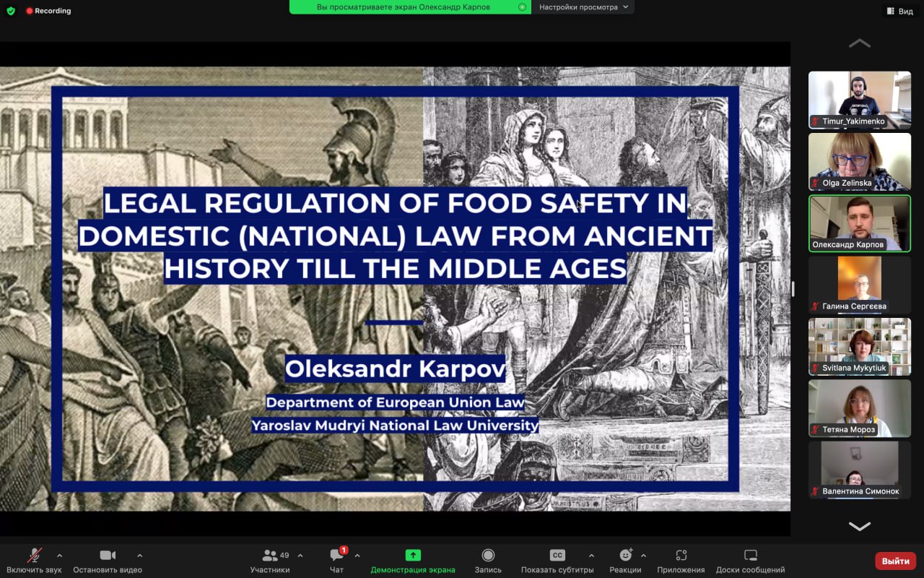Open the Reactions (Реакции) picker
The width and height of the screenshot is (924, 578).
(x=625, y=555)
